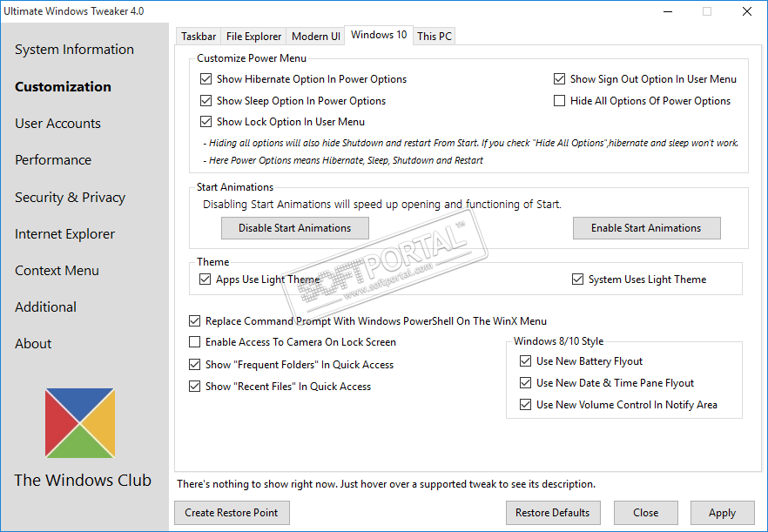
Task: Go to Internet Explorer section
Action: [64, 234]
